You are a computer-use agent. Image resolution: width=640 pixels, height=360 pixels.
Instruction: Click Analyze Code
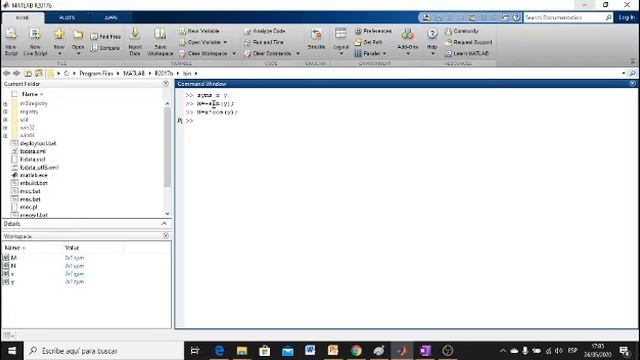[264, 31]
